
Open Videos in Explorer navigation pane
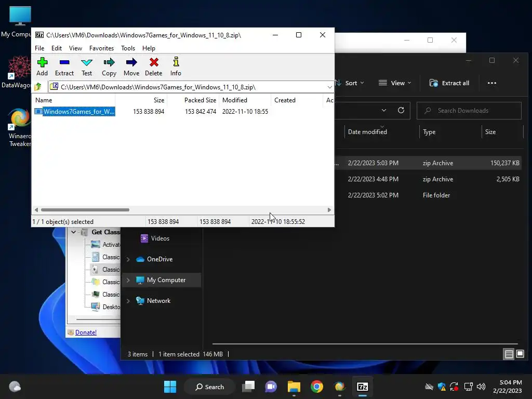(155, 238)
